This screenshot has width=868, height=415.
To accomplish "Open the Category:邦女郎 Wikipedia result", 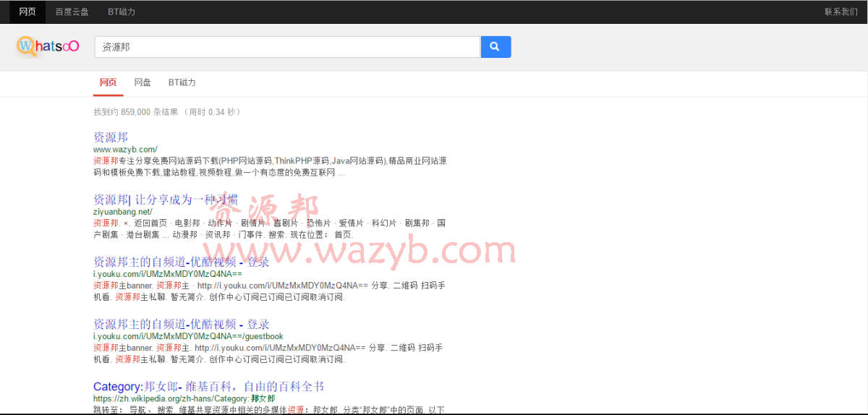I will click(x=208, y=387).
